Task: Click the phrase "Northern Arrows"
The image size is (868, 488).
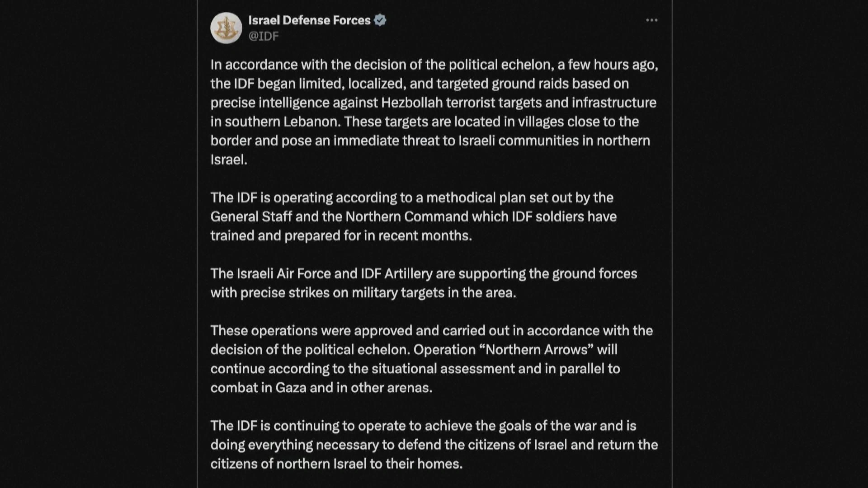Action: click(537, 350)
